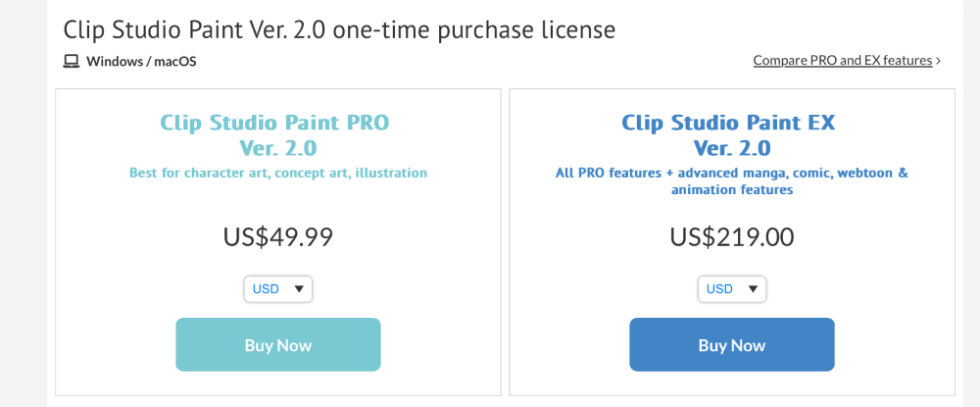The image size is (980, 407).
Task: Click the US$49.99 price text
Action: [278, 237]
